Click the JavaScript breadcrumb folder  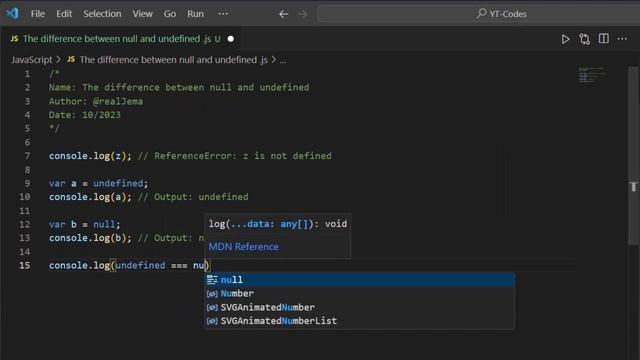(x=32, y=60)
